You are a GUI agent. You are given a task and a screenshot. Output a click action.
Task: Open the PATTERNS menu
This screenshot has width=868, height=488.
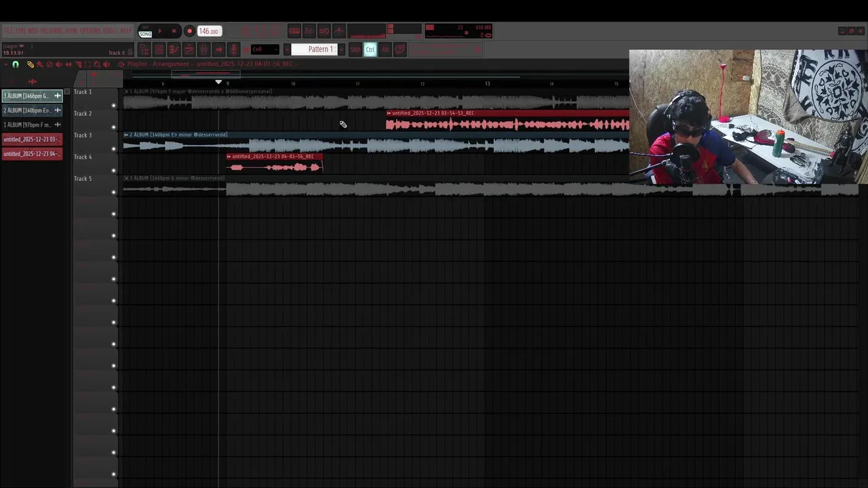[x=51, y=31]
